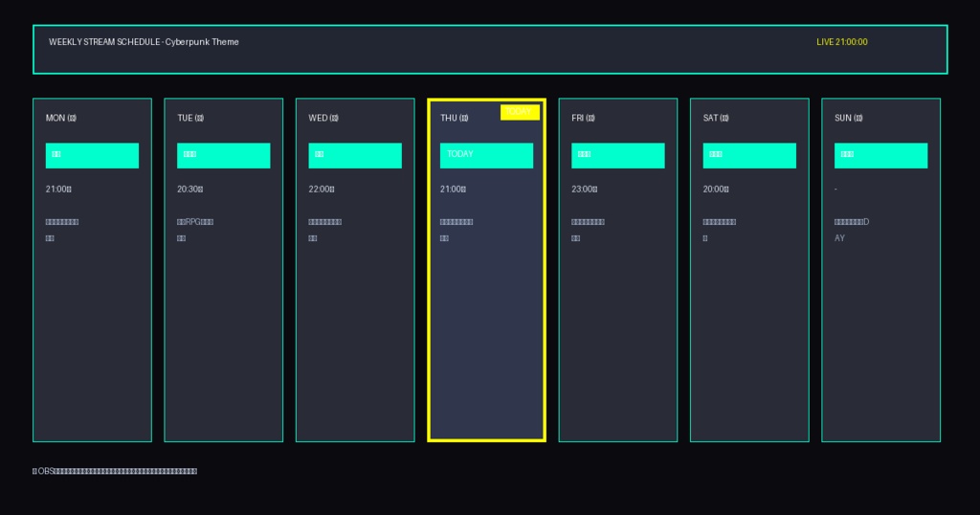Click the description text in Thursday card
Viewport: 980px width, 515px height.
(457, 230)
